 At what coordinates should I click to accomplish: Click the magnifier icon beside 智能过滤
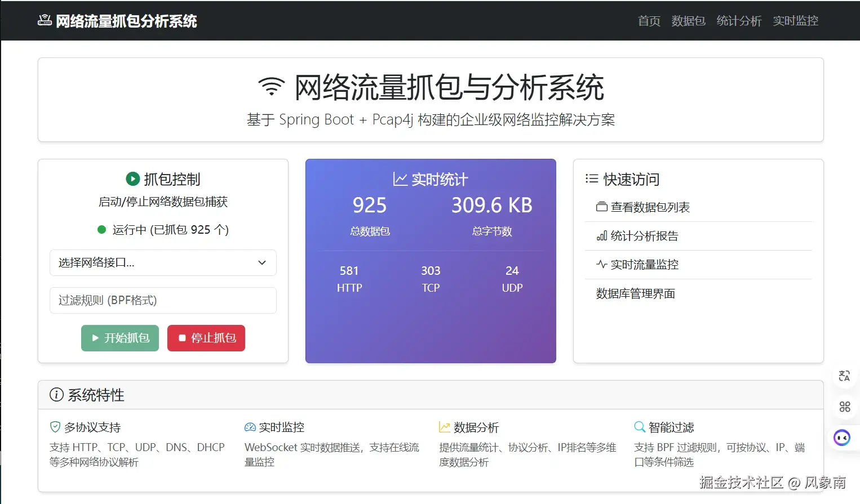[x=640, y=427]
